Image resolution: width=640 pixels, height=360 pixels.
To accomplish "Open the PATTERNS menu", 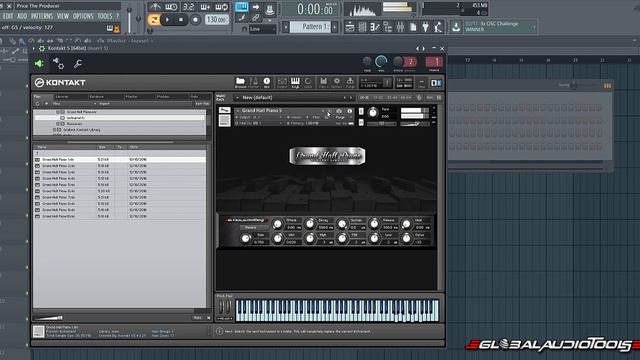I will pos(42,16).
